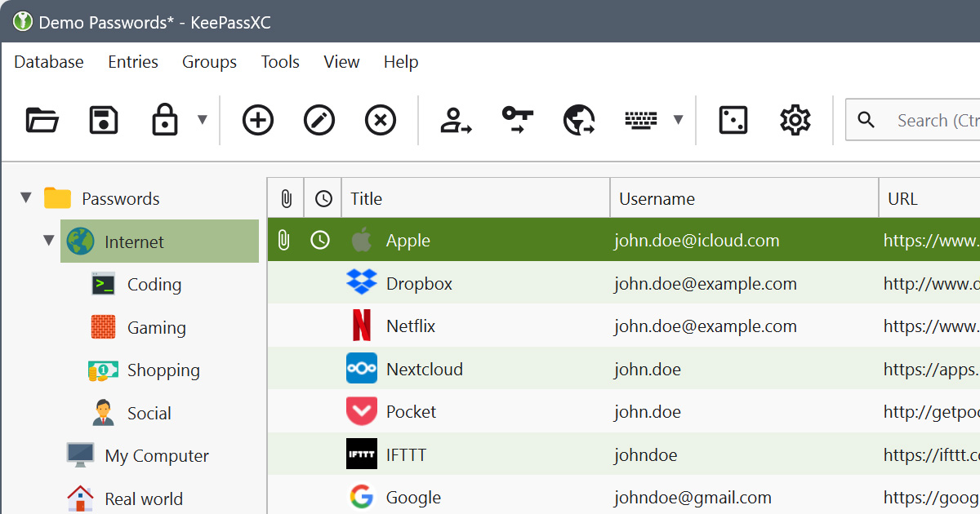
Task: Click the search magnifier icon
Action: coord(866,121)
